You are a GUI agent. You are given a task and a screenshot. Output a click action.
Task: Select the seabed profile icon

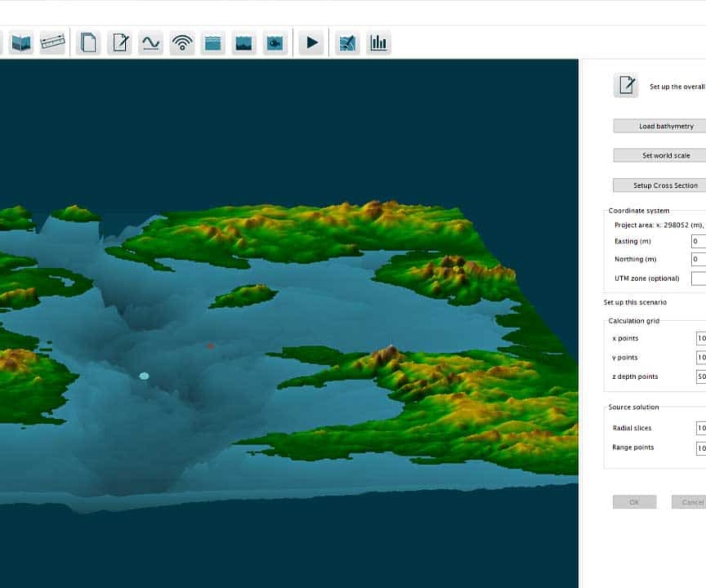pyautogui.click(x=243, y=43)
